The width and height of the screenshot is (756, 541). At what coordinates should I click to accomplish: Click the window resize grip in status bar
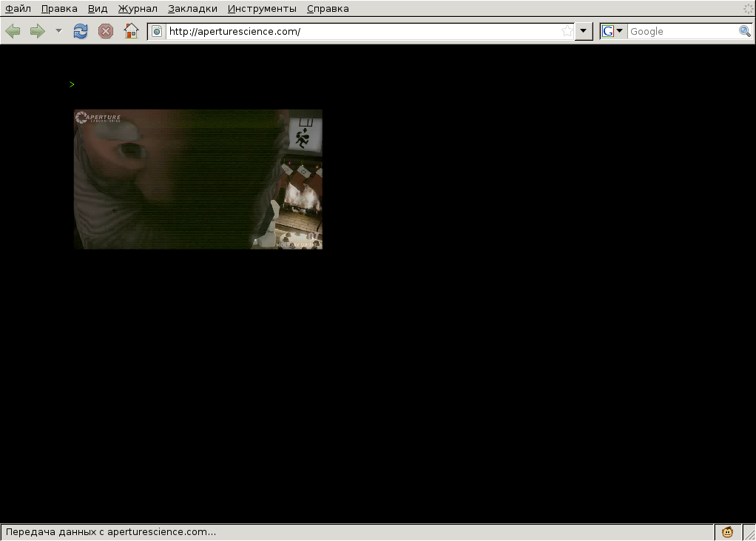pos(749,533)
